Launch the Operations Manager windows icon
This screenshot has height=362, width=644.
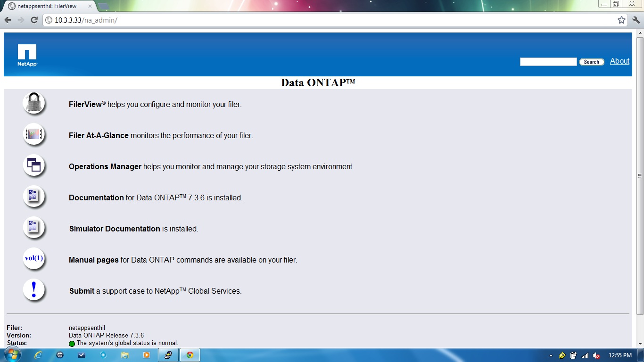(33, 165)
